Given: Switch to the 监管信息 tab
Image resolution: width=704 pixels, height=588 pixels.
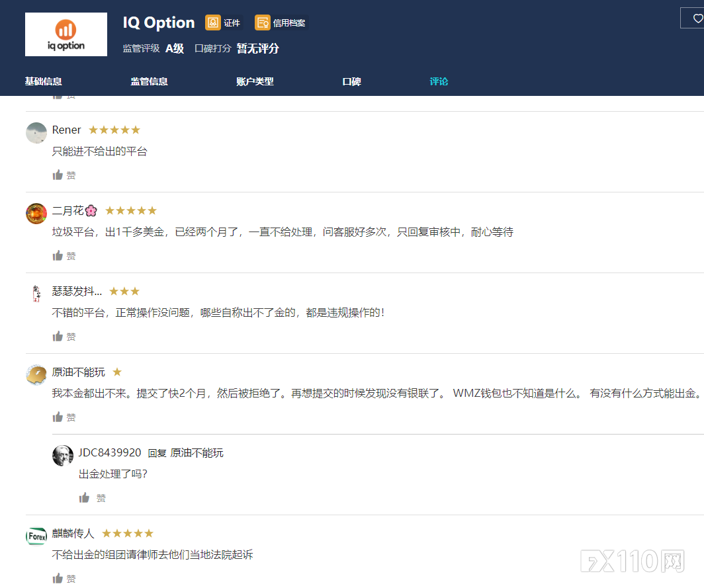Looking at the screenshot, I should coord(149,81).
